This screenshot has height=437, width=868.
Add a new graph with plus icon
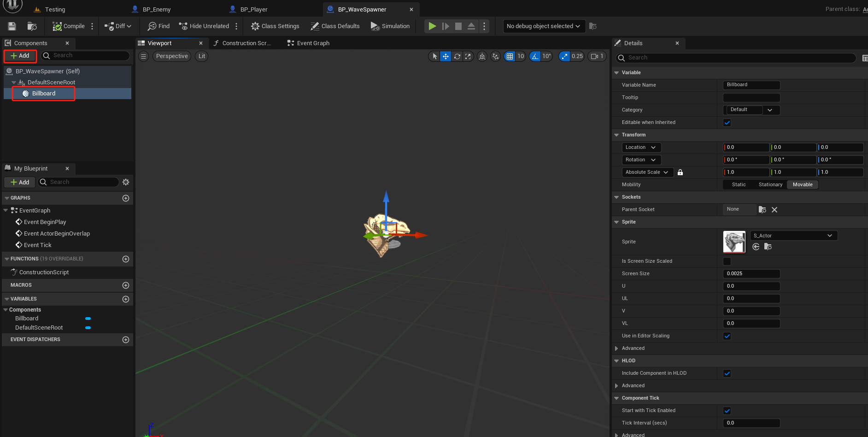click(126, 198)
